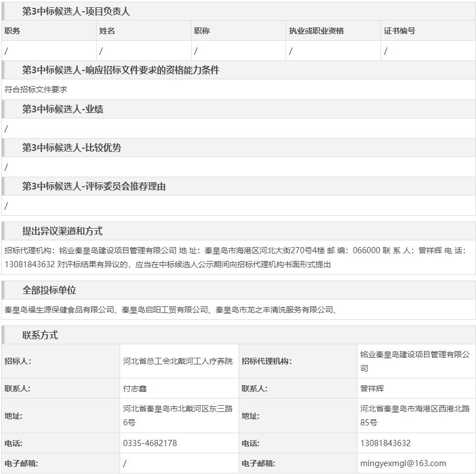Click the 联系方式 section header
476x474 pixels.
(x=40, y=335)
